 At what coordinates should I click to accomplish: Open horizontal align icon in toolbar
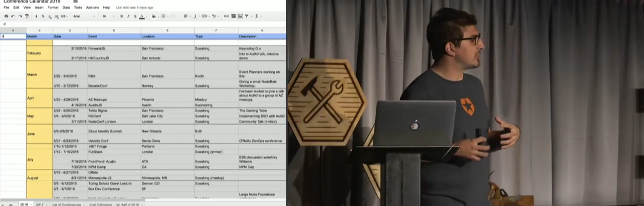[x=186, y=17]
